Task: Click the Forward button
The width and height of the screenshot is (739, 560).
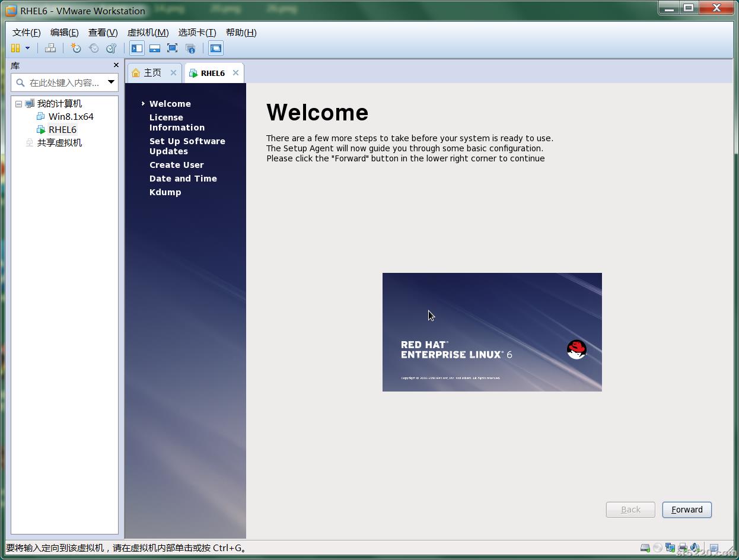Action: pyautogui.click(x=687, y=510)
